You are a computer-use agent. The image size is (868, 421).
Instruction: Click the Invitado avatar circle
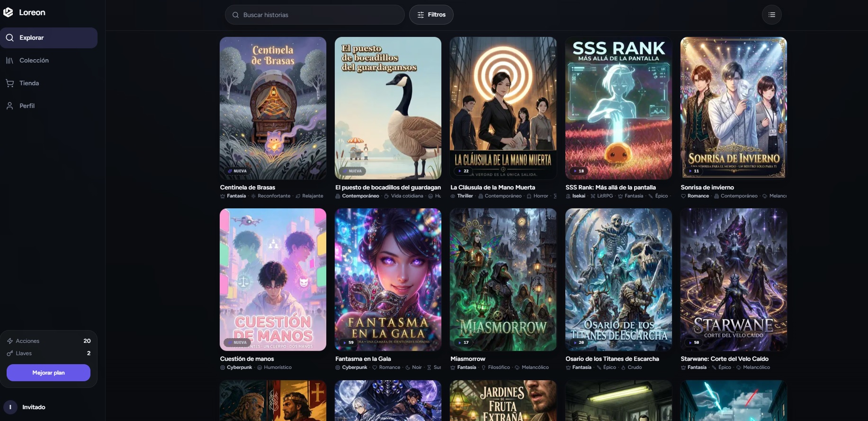(10, 407)
